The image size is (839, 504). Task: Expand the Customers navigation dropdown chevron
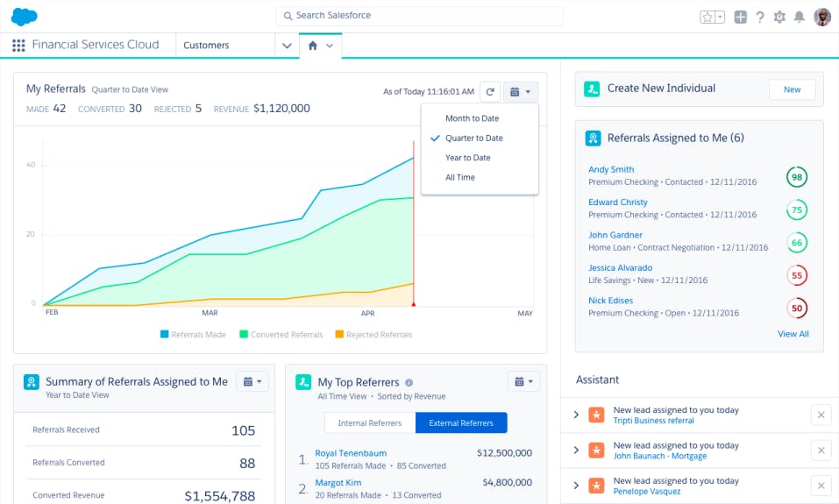pos(287,46)
